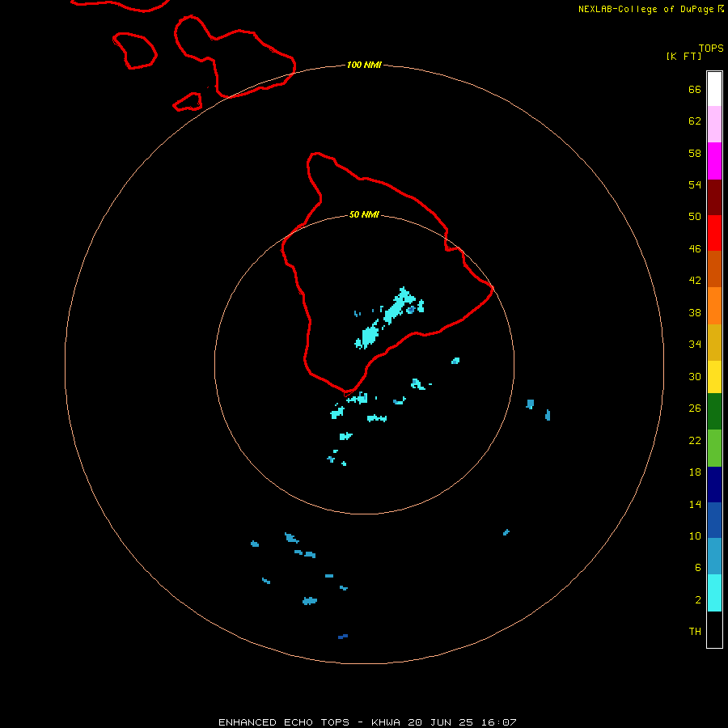
Task: Click the bright red 46-50 kft swatch
Action: click(714, 233)
